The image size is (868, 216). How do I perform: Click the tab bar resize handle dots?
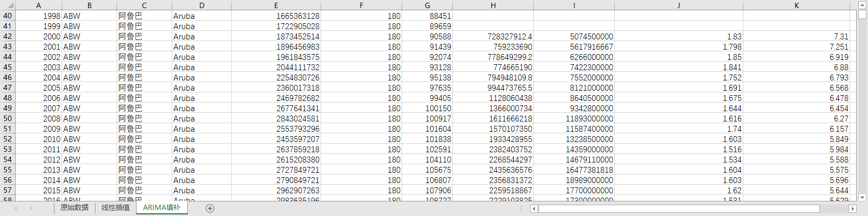pyautogui.click(x=521, y=208)
